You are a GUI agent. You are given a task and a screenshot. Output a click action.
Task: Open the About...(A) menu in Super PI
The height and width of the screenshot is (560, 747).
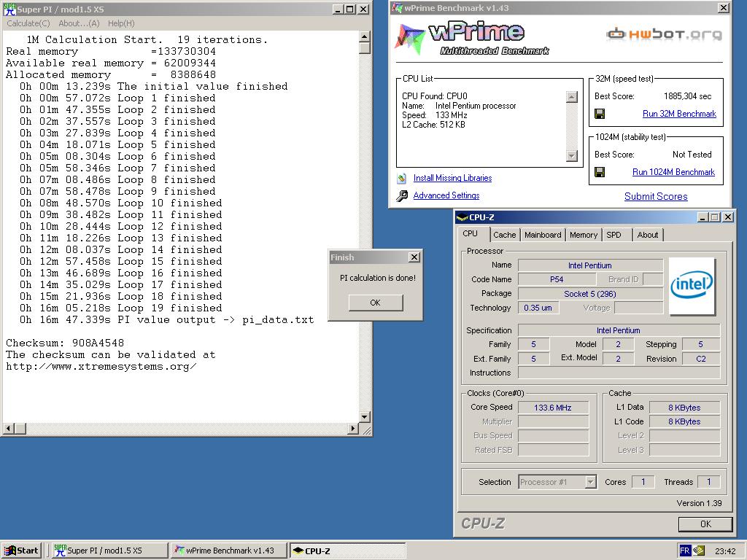(79, 23)
